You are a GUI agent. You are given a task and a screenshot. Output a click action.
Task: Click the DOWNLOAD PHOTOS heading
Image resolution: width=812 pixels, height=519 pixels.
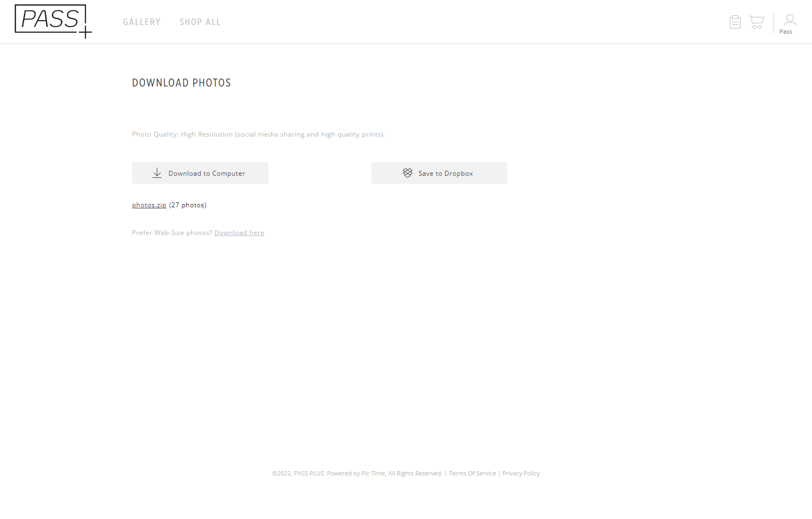click(x=182, y=83)
